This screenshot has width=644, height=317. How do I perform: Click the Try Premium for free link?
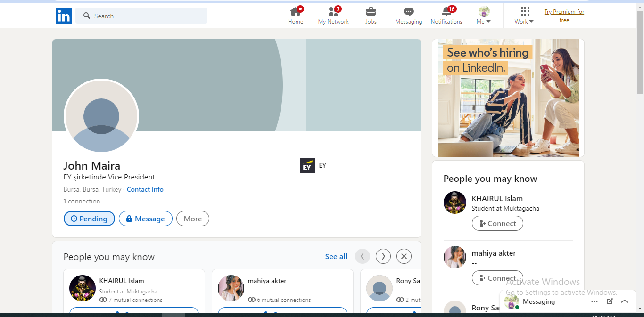click(564, 16)
